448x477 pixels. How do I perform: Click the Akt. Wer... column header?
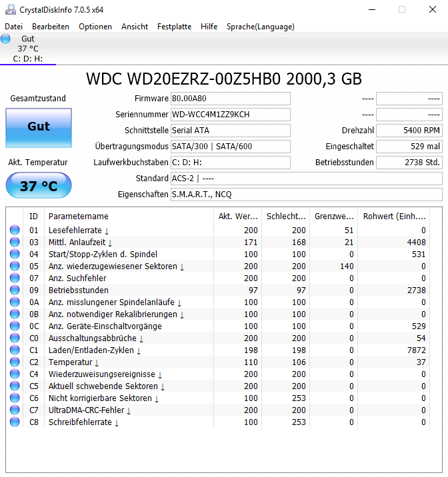(238, 217)
